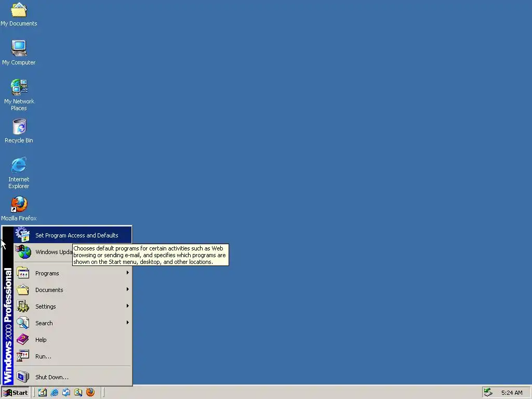Viewport: 532px width, 399px height.
Task: Click the folder-and-magnifier Quick Launch icon
Action: [78, 393]
